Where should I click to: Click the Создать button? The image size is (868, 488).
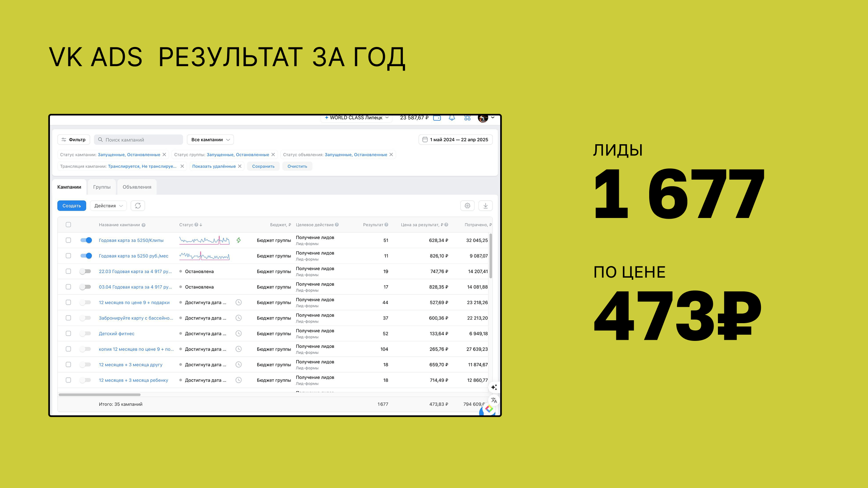tap(72, 206)
